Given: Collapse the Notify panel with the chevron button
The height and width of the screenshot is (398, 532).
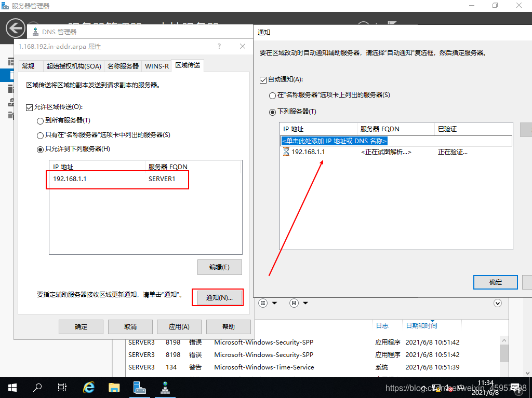Looking at the screenshot, I should click(497, 303).
